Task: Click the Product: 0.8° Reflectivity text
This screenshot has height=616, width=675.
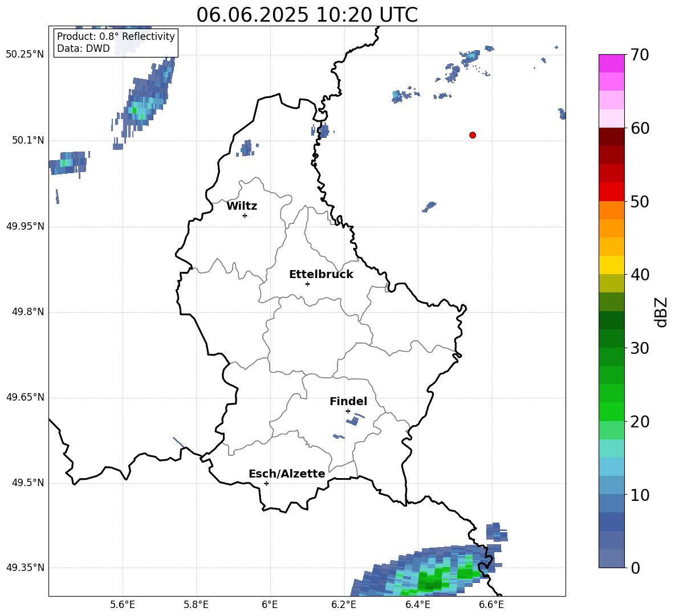Action: coord(116,36)
